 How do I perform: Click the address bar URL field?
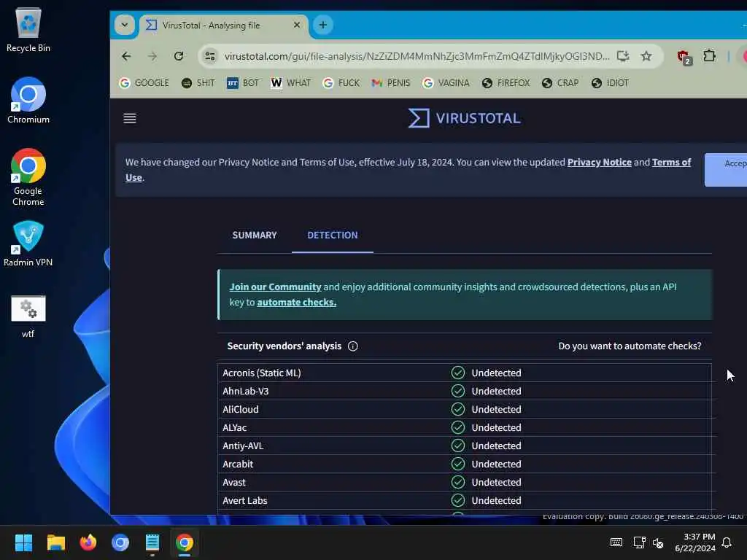tap(417, 56)
